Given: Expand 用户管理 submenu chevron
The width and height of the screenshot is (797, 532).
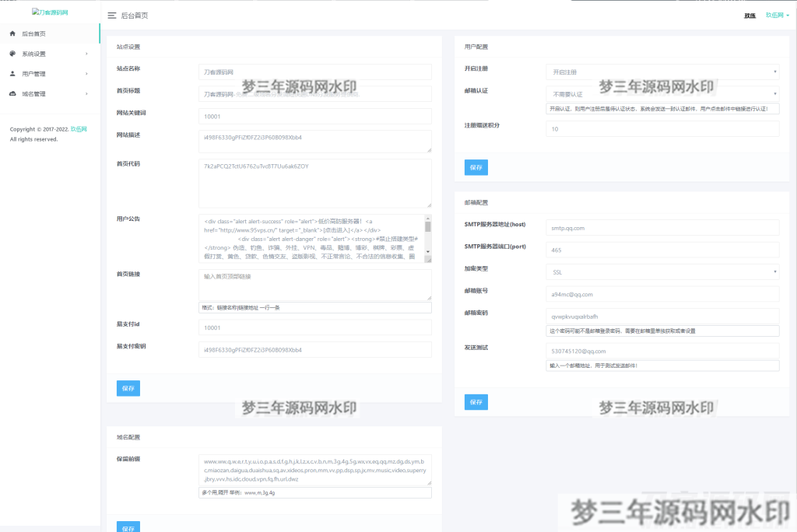Looking at the screenshot, I should tap(86, 74).
